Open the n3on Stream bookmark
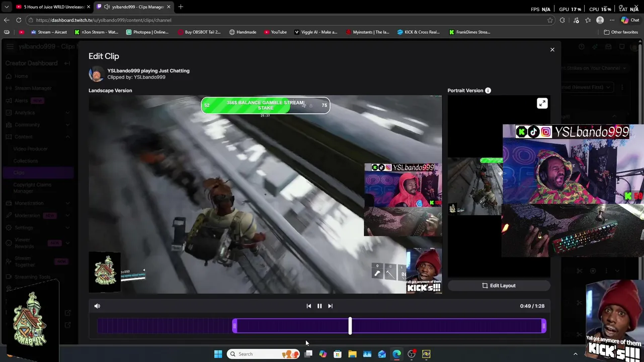The image size is (644, 362). pos(96,32)
